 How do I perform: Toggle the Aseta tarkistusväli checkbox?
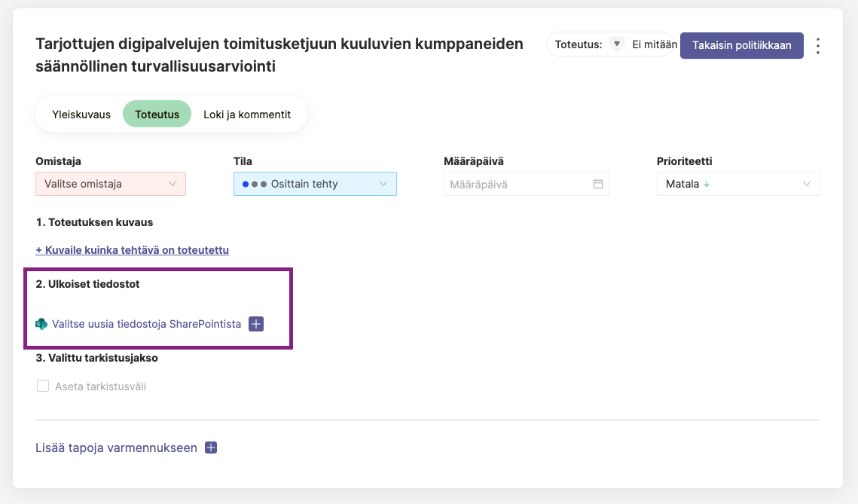[43, 386]
